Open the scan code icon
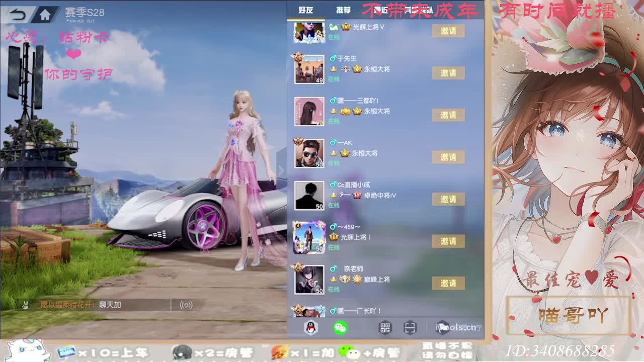The image size is (644, 362). [411, 328]
